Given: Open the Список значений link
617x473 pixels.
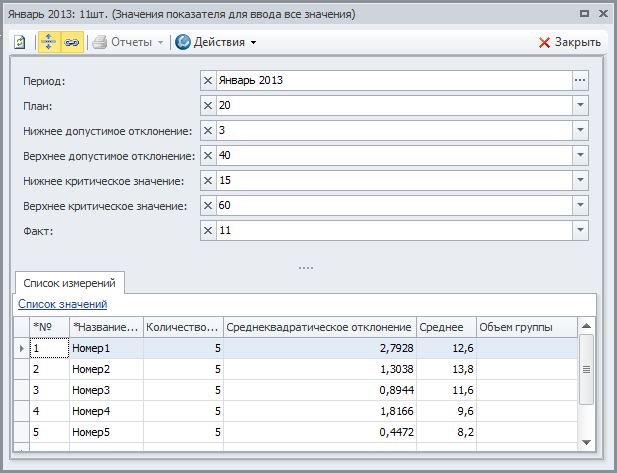Looking at the screenshot, I should pos(63,304).
